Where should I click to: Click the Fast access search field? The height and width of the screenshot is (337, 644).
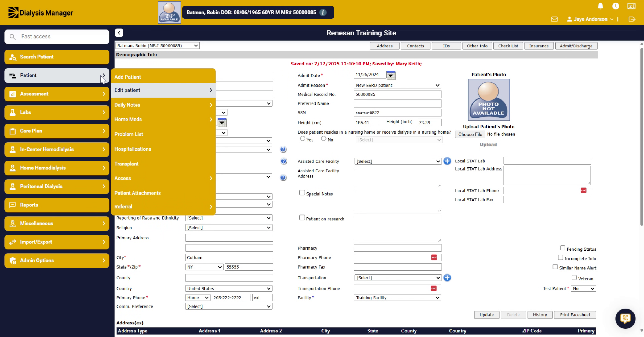(57, 36)
